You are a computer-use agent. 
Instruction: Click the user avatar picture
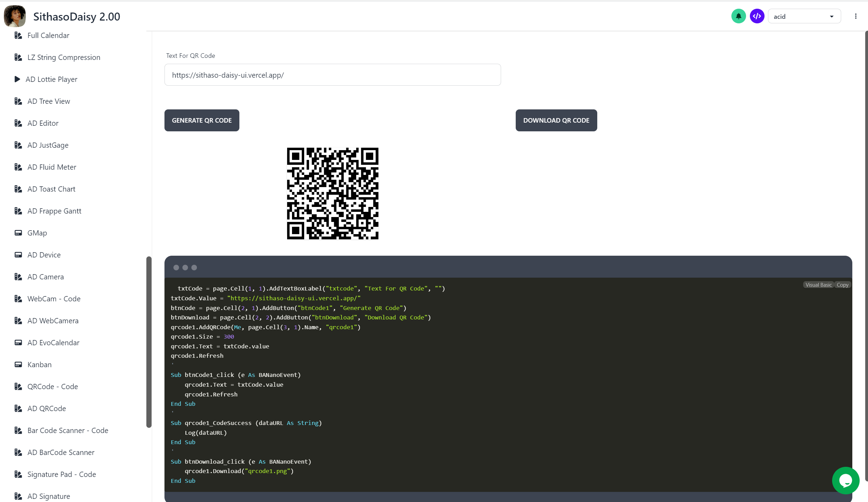[15, 16]
